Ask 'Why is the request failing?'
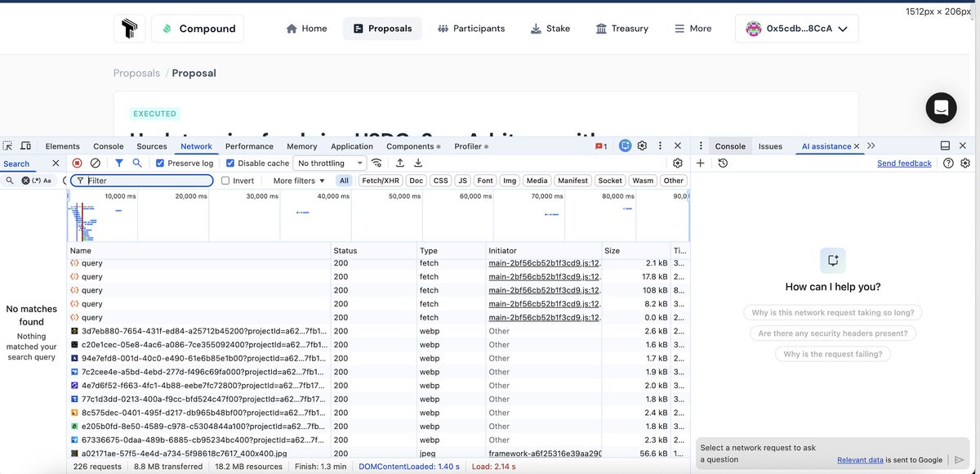980x474 pixels. coord(833,354)
